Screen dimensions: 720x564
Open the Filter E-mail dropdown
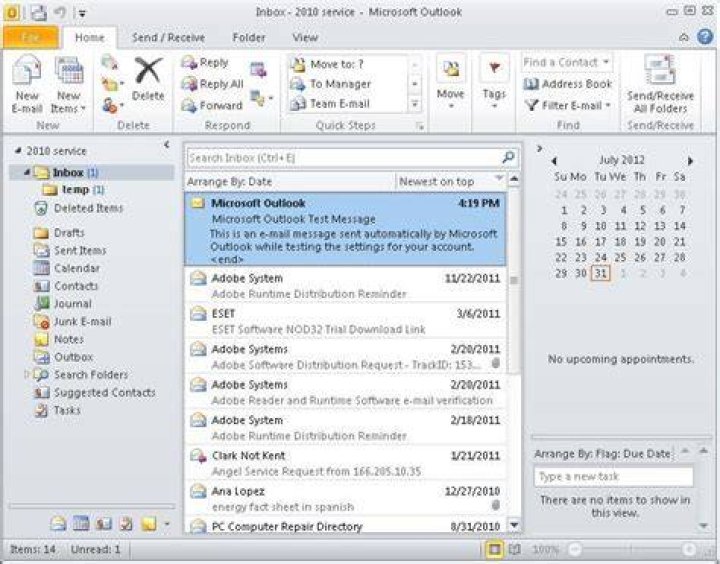tap(568, 106)
